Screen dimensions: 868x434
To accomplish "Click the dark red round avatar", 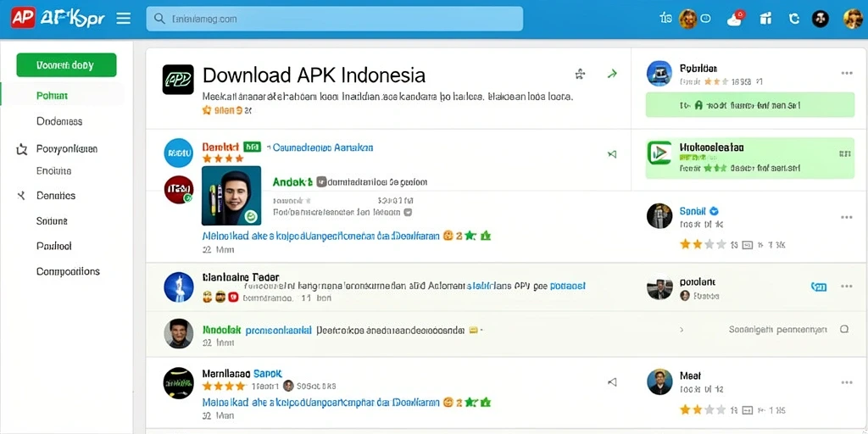I will click(179, 189).
